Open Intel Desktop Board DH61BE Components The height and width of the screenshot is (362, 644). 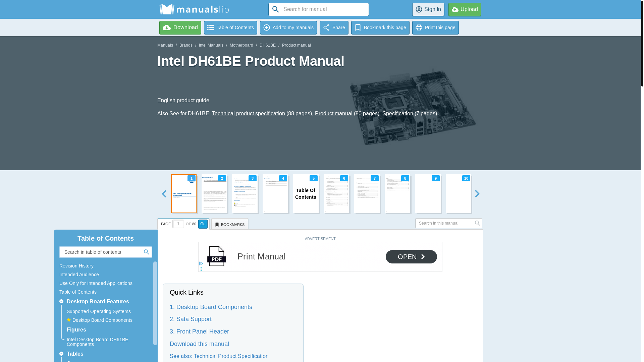click(97, 342)
